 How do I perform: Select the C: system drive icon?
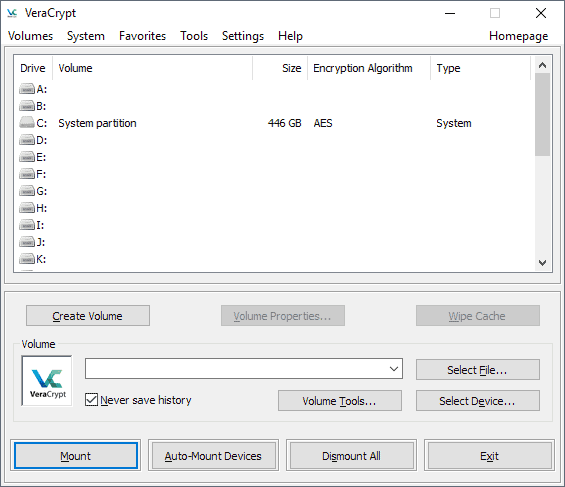[x=27, y=123]
